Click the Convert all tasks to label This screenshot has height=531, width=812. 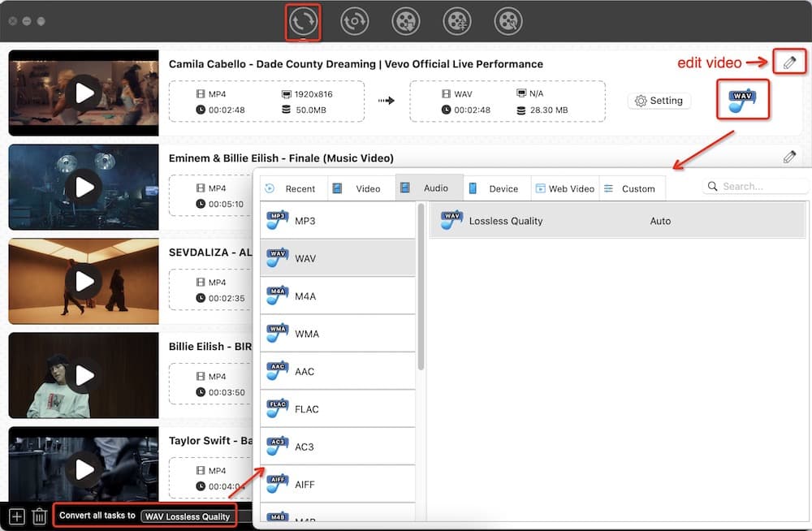(x=97, y=516)
